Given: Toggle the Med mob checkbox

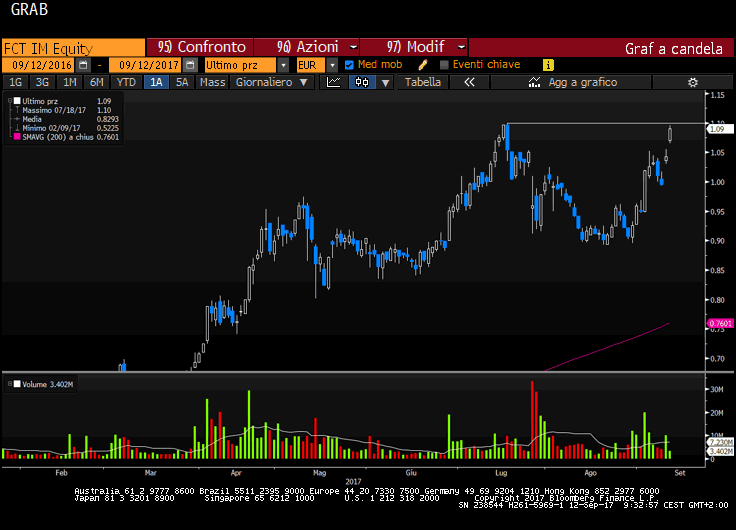Looking at the screenshot, I should (x=349, y=65).
